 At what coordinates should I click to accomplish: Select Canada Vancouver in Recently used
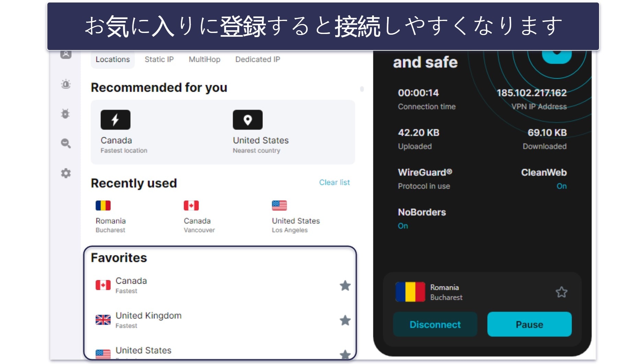[x=199, y=217]
